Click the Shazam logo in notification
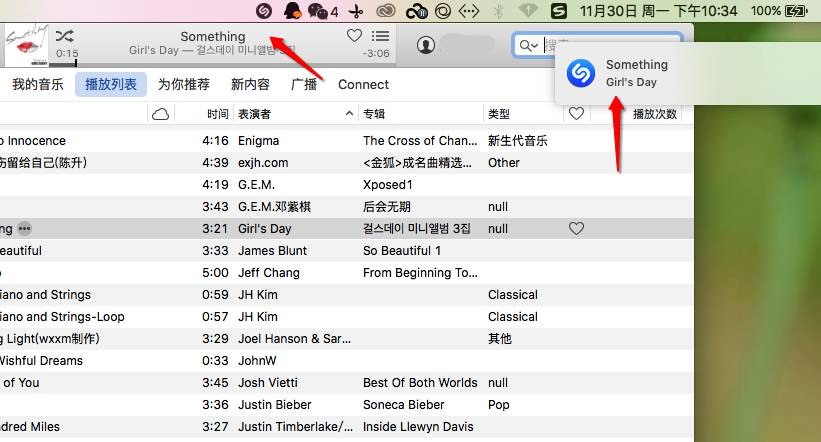Screen dimensions: 821x442 pos(581,73)
